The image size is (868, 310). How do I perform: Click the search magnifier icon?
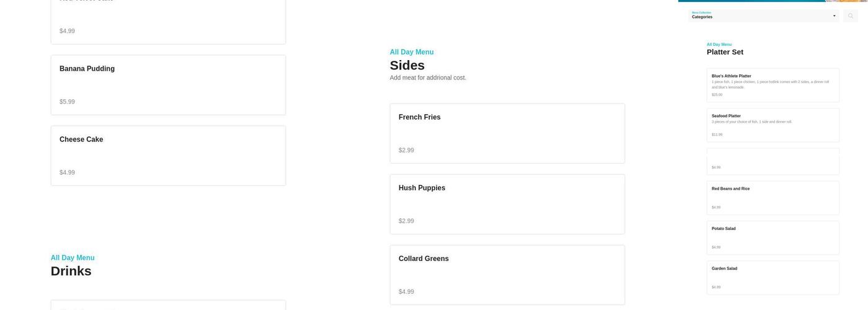point(851,16)
